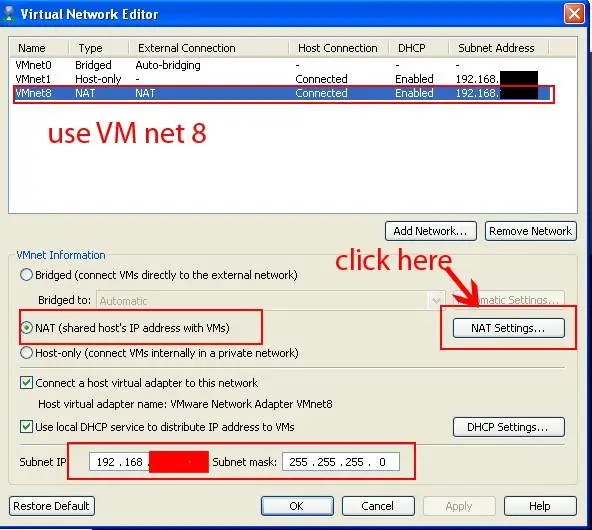592x530 pixels.
Task: Click the Host-only type cell of VMnet1
Action: click(x=98, y=79)
